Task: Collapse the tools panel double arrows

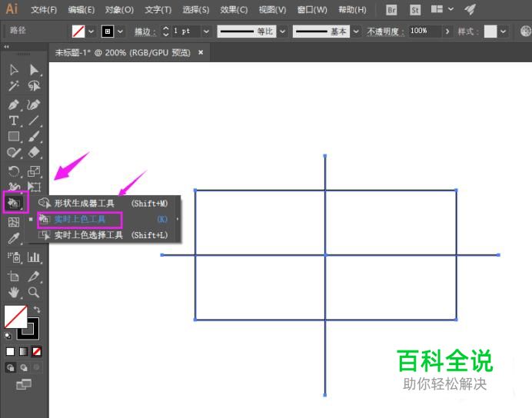Action: [x=6, y=46]
